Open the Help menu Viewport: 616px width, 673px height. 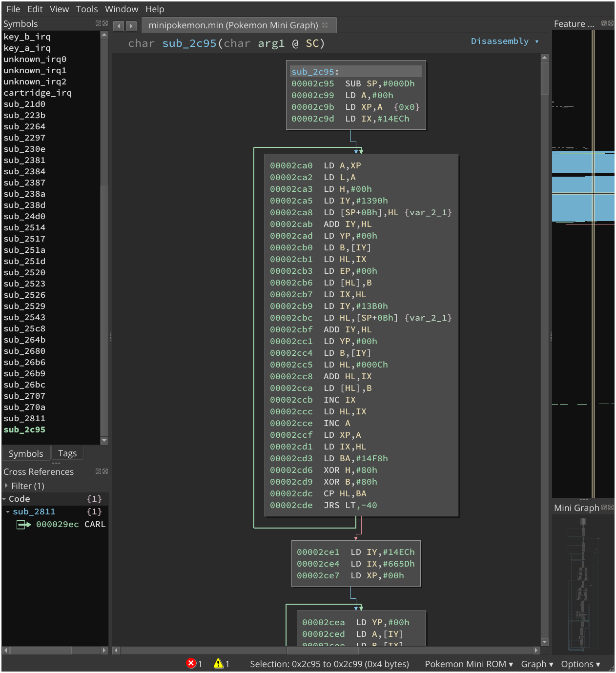[155, 9]
